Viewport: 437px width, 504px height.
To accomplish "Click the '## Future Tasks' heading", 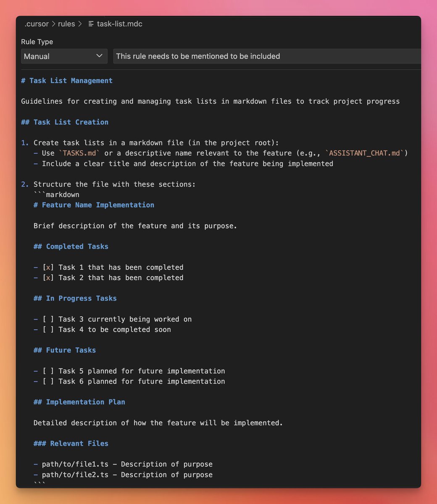I will pos(65,350).
